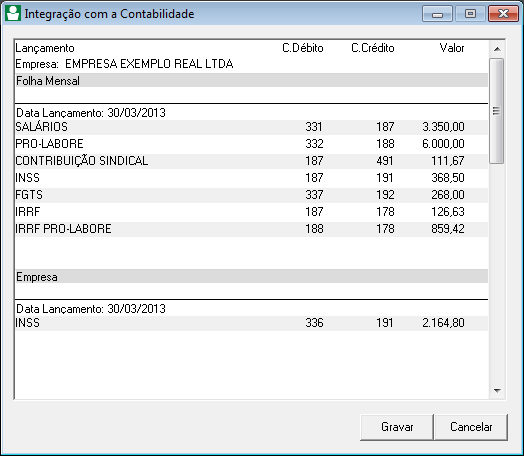Select the SALÁRIOS entry row
The height and width of the screenshot is (456, 524).
pos(251,127)
